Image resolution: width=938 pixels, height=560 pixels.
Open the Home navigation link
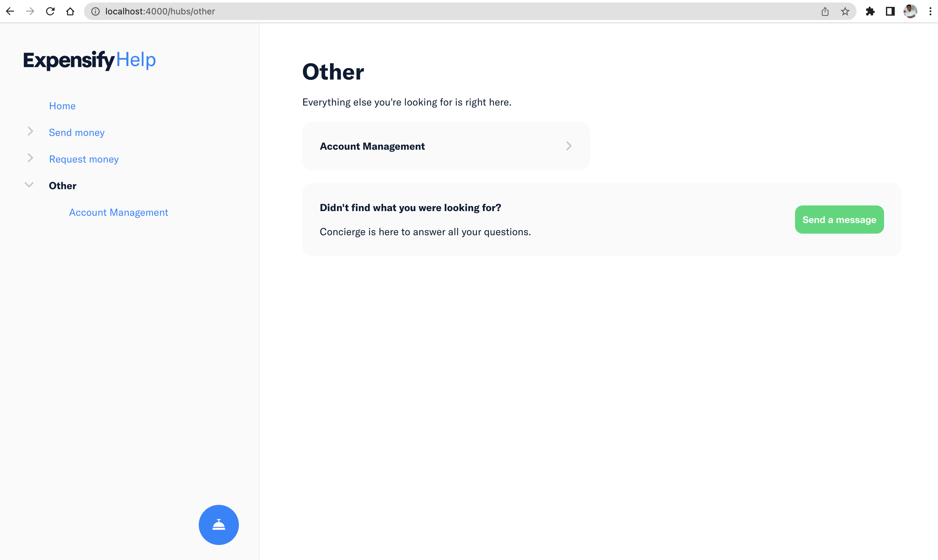coord(62,106)
